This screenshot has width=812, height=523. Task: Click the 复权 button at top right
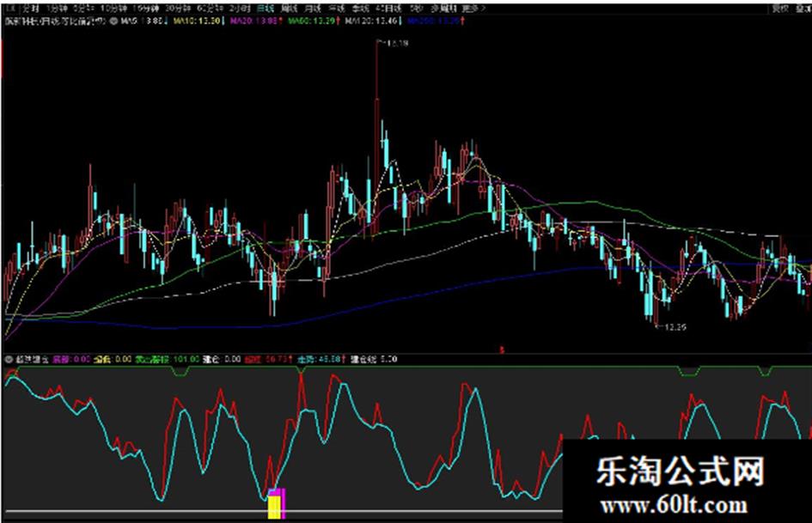tap(780, 9)
